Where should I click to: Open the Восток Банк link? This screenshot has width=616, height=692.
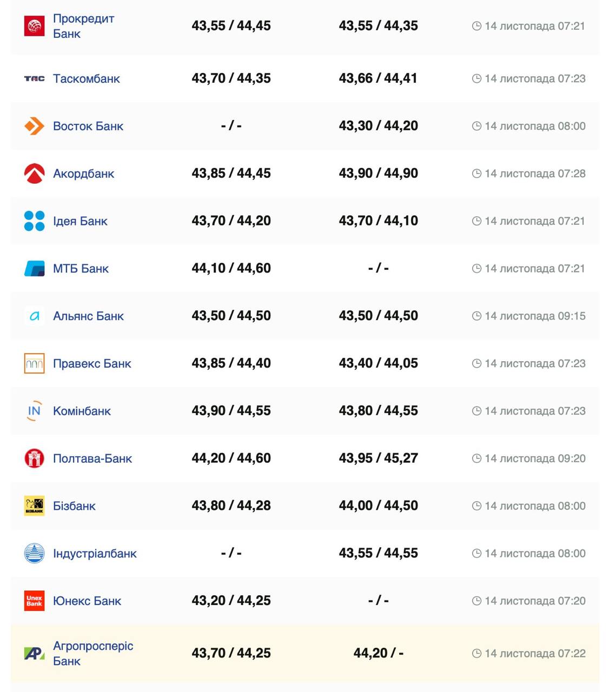[x=88, y=126]
